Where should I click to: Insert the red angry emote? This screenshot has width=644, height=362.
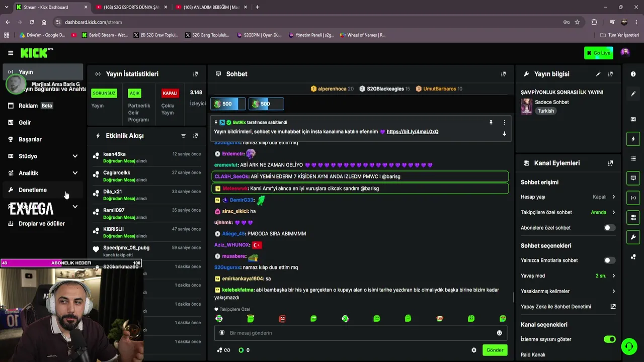pyautogui.click(x=282, y=319)
